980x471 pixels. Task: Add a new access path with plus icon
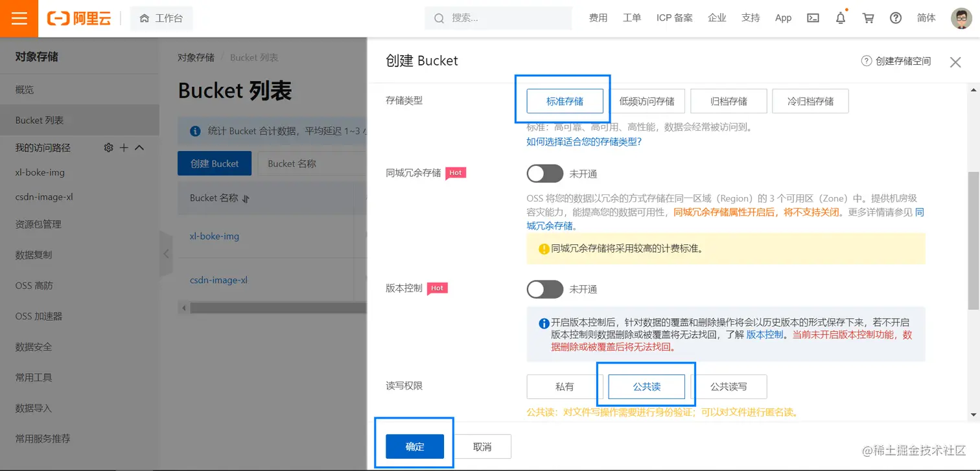tap(124, 148)
